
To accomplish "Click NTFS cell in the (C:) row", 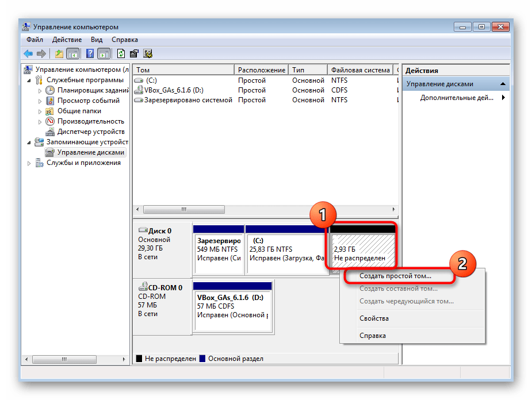I will tap(339, 80).
